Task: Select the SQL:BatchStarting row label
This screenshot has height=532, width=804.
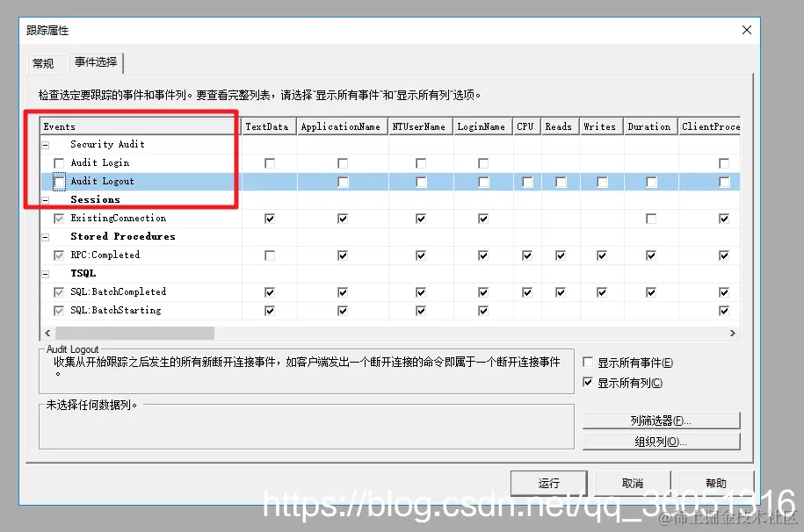Action: (116, 310)
